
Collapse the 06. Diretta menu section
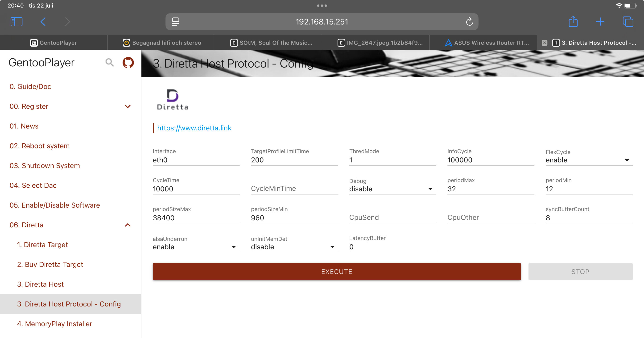(x=128, y=225)
